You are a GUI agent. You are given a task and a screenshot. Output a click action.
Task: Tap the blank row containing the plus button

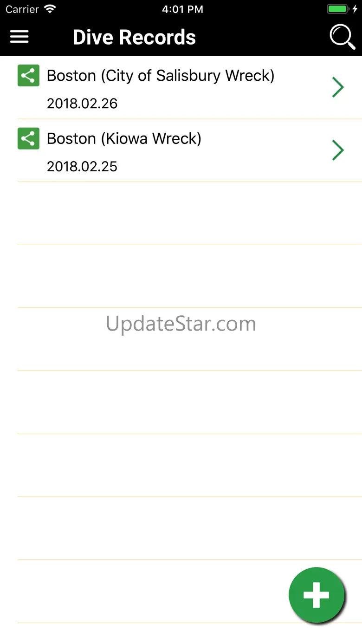tap(190, 592)
